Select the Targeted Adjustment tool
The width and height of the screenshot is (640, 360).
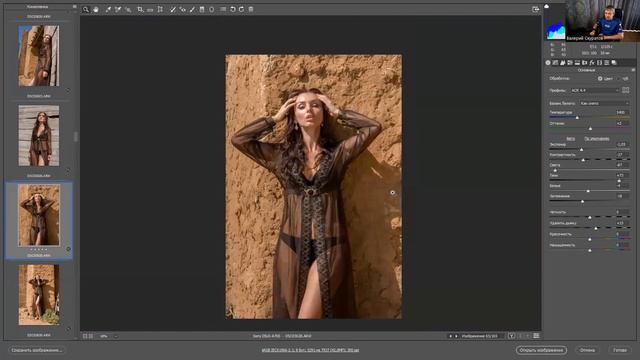(x=128, y=9)
